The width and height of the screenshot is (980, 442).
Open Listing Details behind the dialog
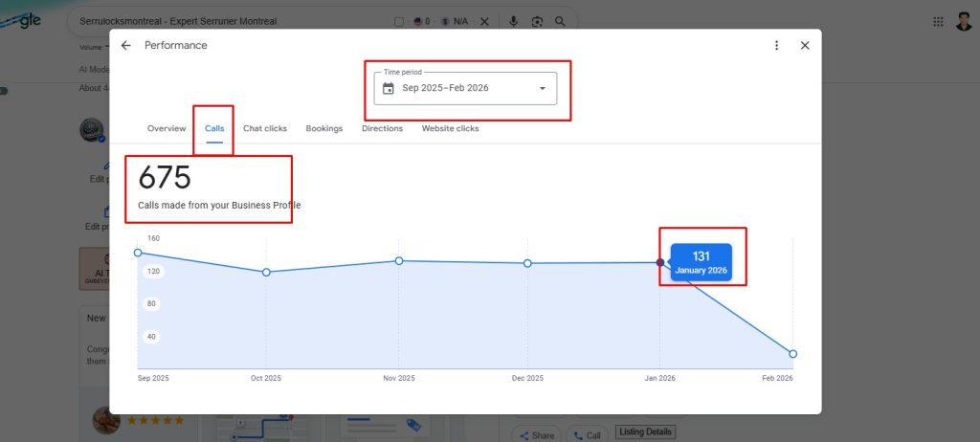click(x=646, y=432)
